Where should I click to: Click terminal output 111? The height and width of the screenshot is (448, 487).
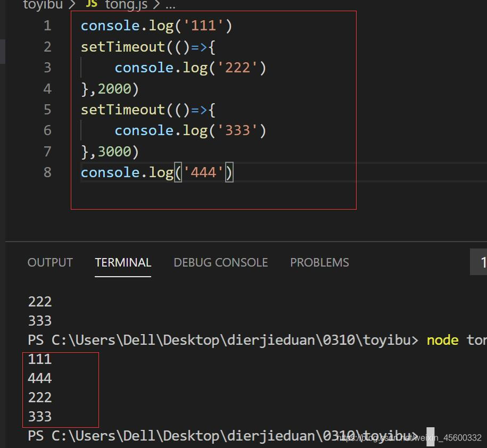40,359
